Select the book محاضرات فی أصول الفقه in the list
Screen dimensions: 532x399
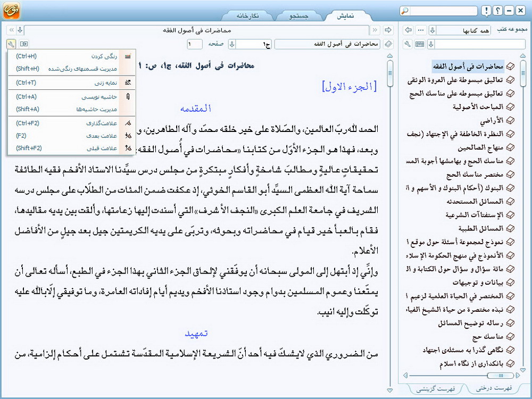pos(468,66)
